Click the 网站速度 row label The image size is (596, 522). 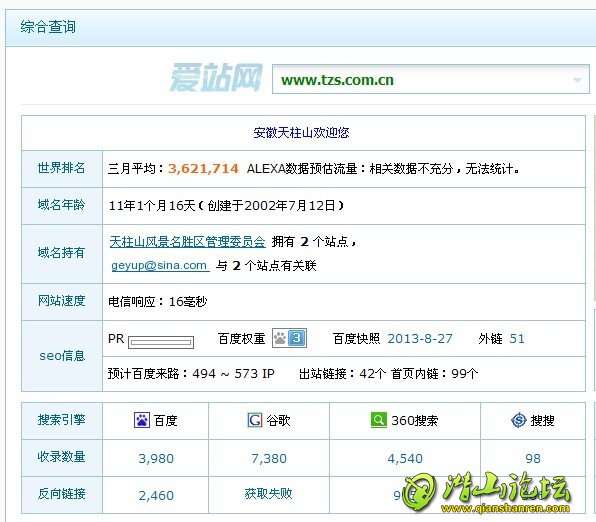(61, 301)
